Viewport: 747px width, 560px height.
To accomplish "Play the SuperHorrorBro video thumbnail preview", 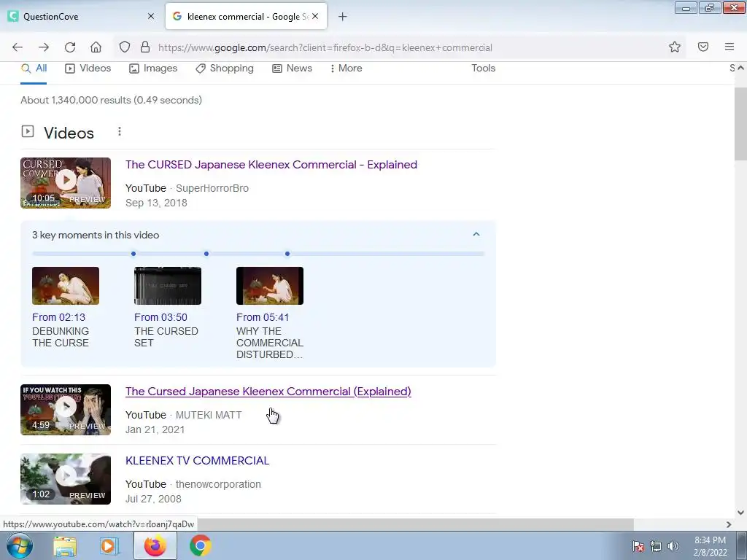I will (66, 183).
